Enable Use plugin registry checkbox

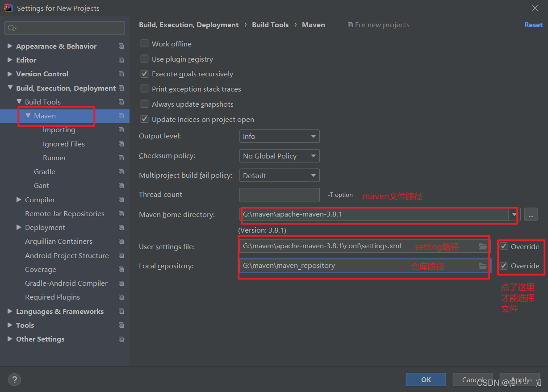coord(144,59)
